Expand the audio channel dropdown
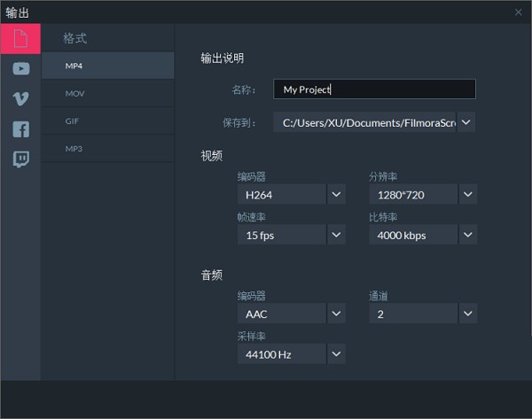This screenshot has width=532, height=419. (x=467, y=314)
